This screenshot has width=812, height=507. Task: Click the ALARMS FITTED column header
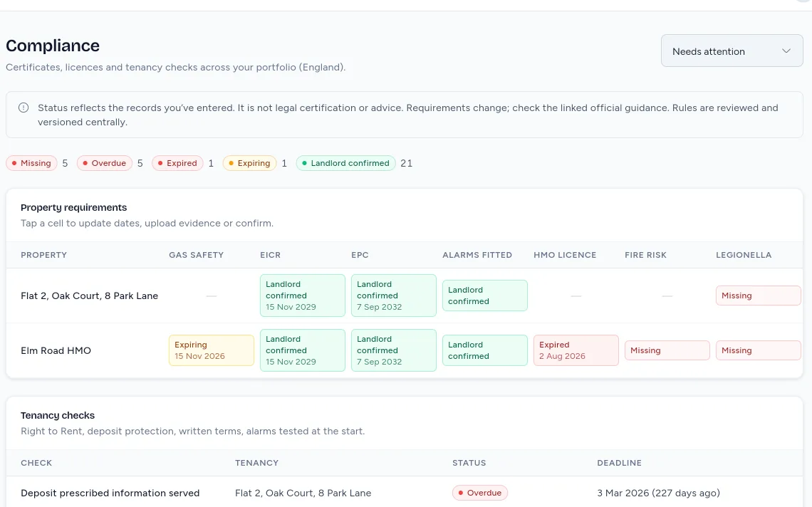(477, 255)
